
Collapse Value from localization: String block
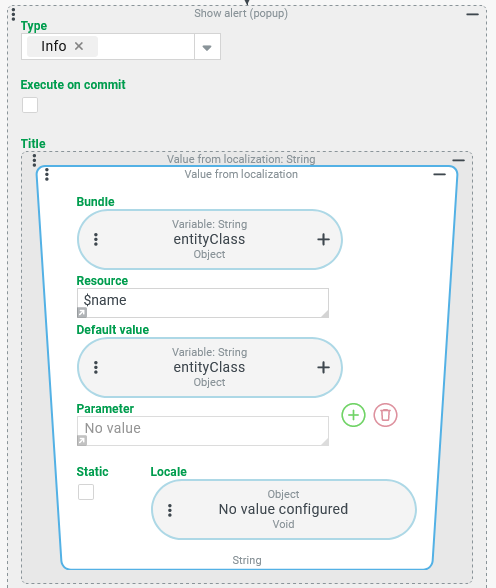458,160
